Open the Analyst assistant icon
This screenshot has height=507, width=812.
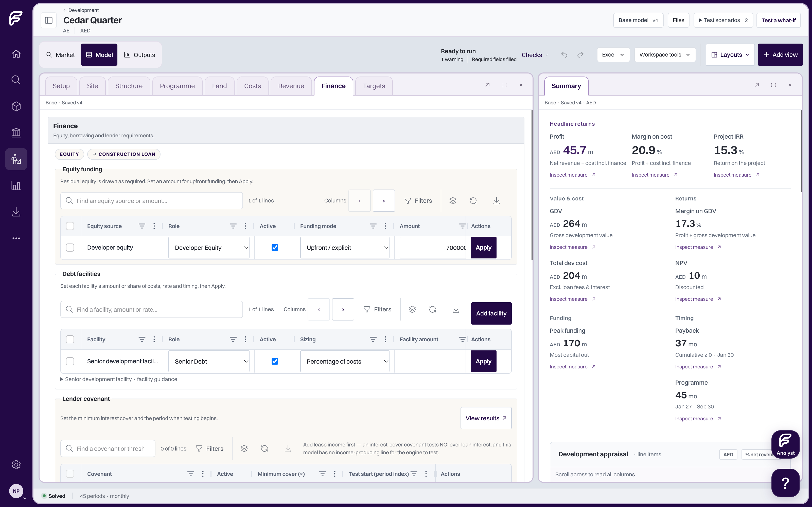coord(785,444)
